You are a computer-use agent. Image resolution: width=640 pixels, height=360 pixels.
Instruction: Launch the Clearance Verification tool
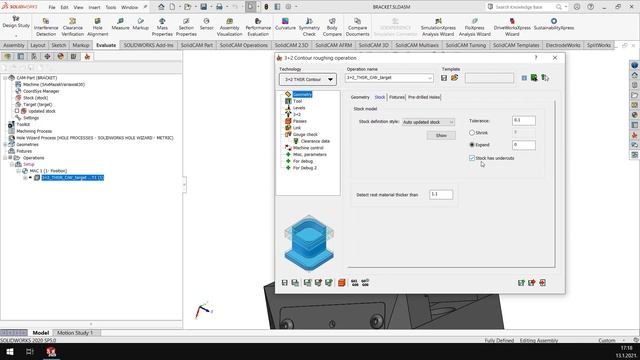pyautogui.click(x=73, y=27)
